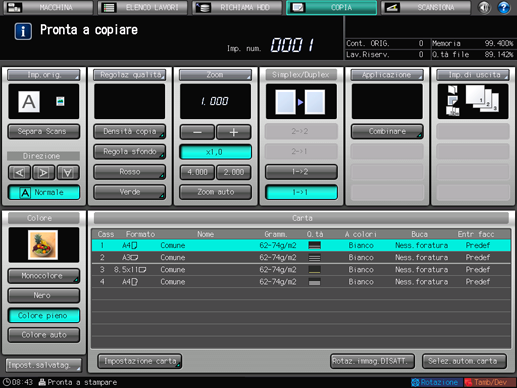
Task: Open Rosso color adjustment
Action: click(x=130, y=172)
